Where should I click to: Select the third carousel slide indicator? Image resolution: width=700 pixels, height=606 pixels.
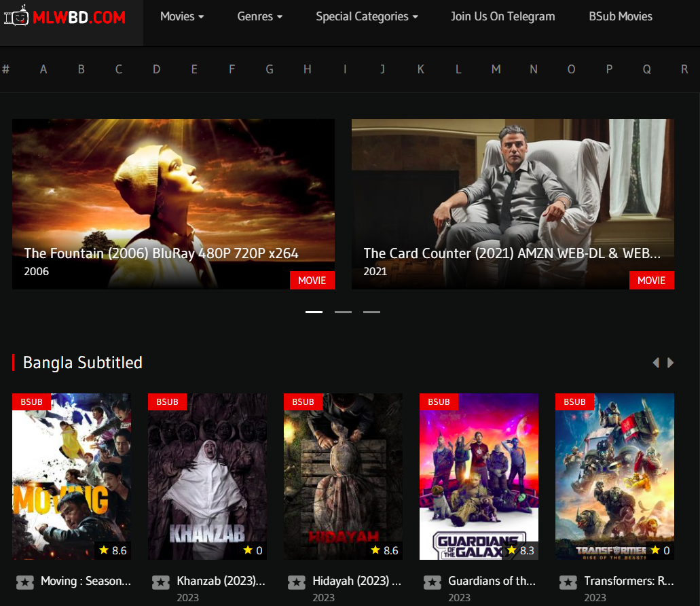coord(371,312)
